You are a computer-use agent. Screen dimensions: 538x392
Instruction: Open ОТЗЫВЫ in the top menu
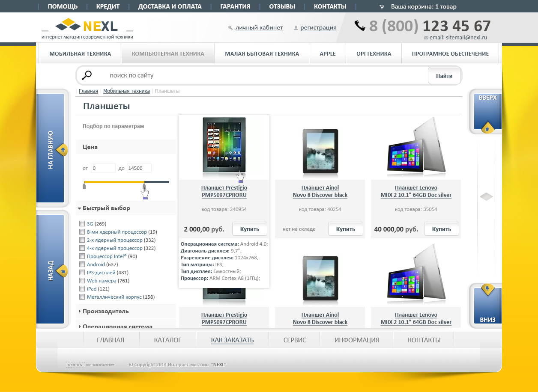coord(282,6)
